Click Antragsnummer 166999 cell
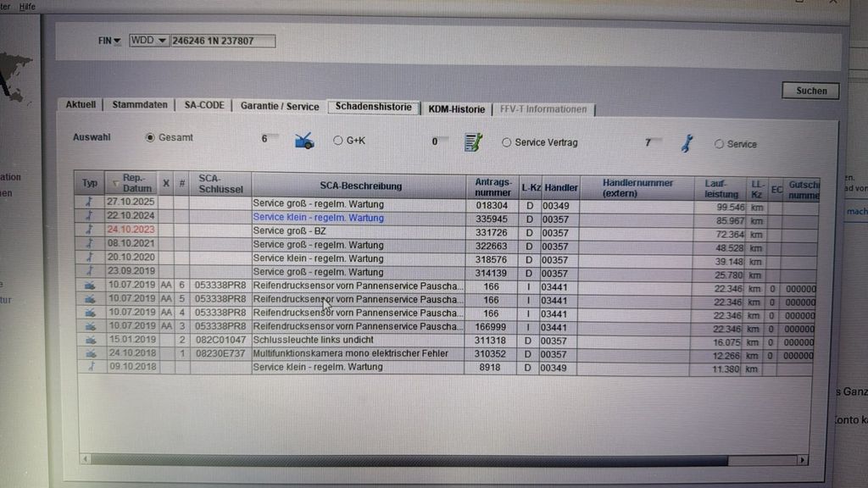 pos(491,328)
